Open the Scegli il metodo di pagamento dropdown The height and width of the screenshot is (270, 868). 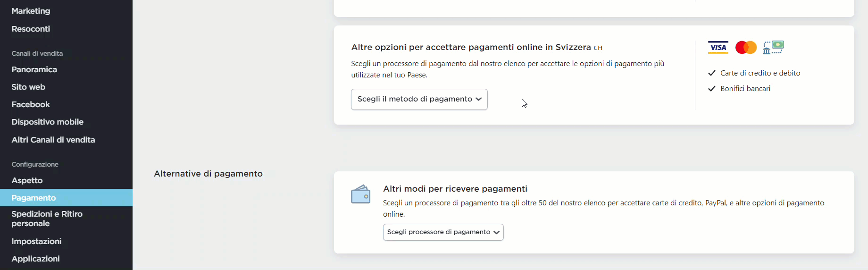pyautogui.click(x=419, y=99)
